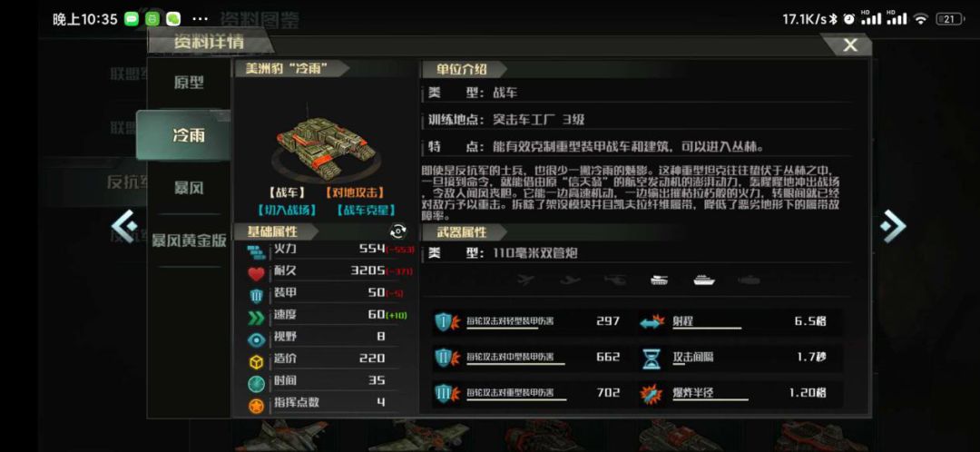
Task: Tap the red heart durability icon
Action: 256,273
